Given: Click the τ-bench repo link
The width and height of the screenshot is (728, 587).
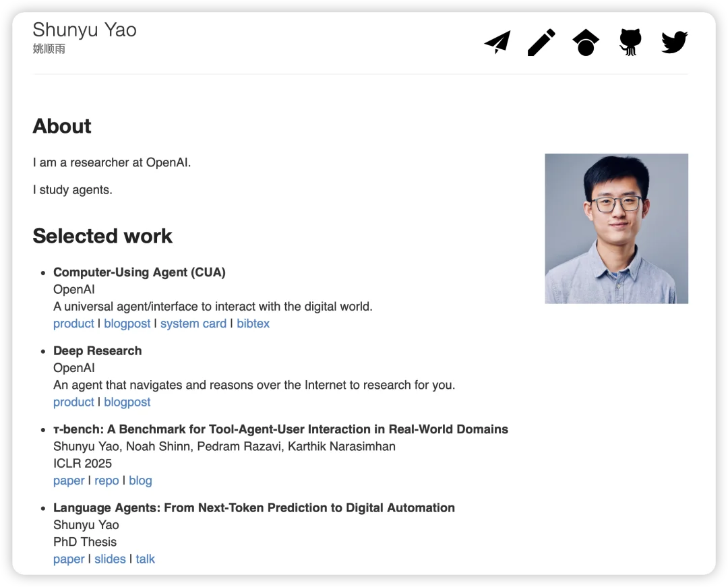Looking at the screenshot, I should click(x=107, y=481).
